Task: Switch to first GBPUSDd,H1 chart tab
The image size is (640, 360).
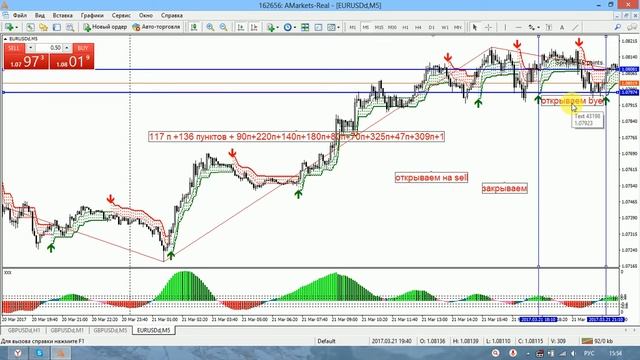Action: (x=23, y=330)
